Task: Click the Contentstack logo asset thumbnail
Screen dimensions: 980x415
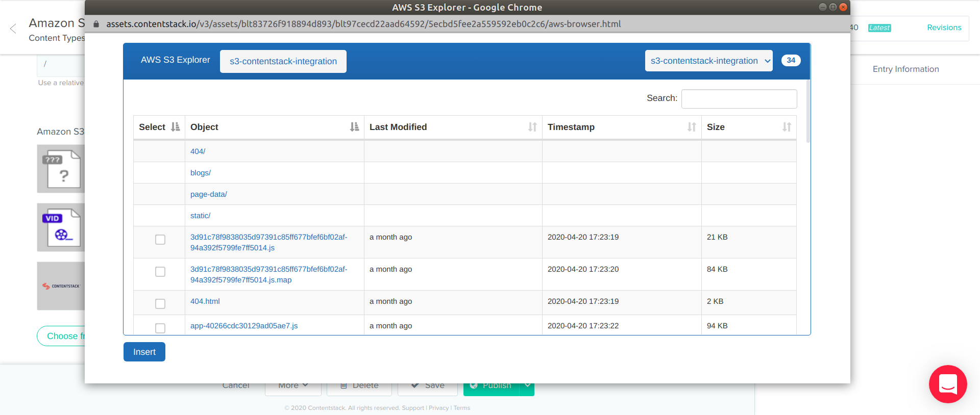Action: coord(61,286)
